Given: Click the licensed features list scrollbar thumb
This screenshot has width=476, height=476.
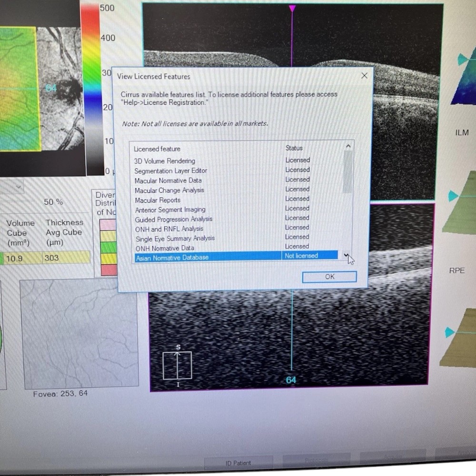Looking at the screenshot, I should (348, 171).
